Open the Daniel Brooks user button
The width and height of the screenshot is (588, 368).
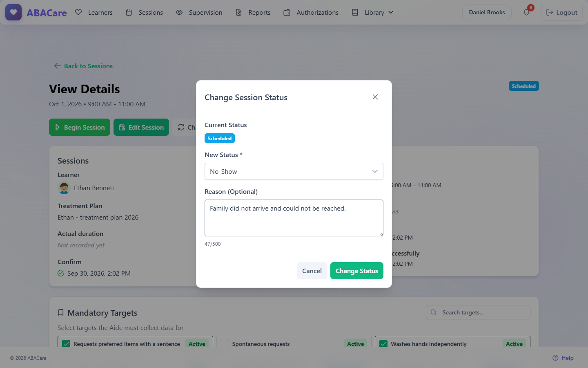(487, 12)
